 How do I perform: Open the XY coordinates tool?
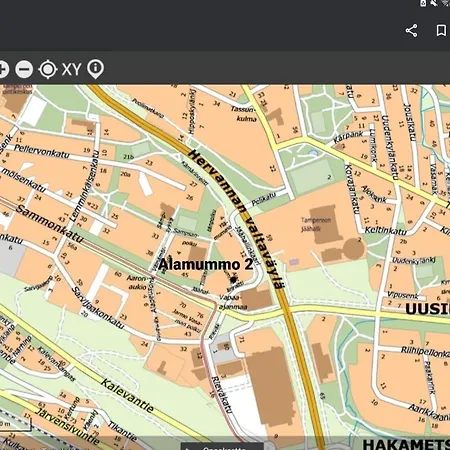(72, 69)
